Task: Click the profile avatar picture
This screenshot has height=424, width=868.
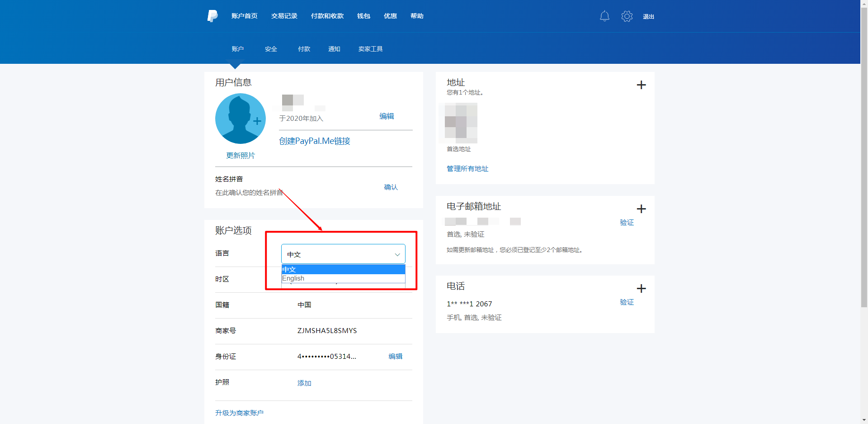Action: pyautogui.click(x=240, y=119)
